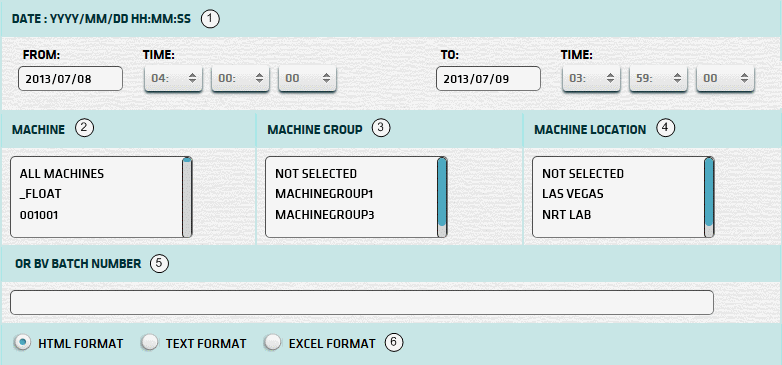782x365 pixels.
Task: Open the FROM seconds spinner
Action: click(307, 78)
